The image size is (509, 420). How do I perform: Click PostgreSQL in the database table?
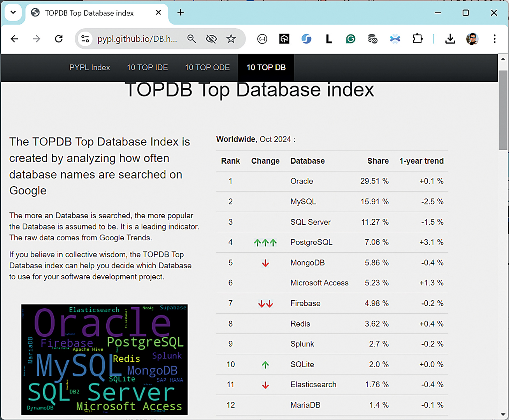(x=311, y=242)
